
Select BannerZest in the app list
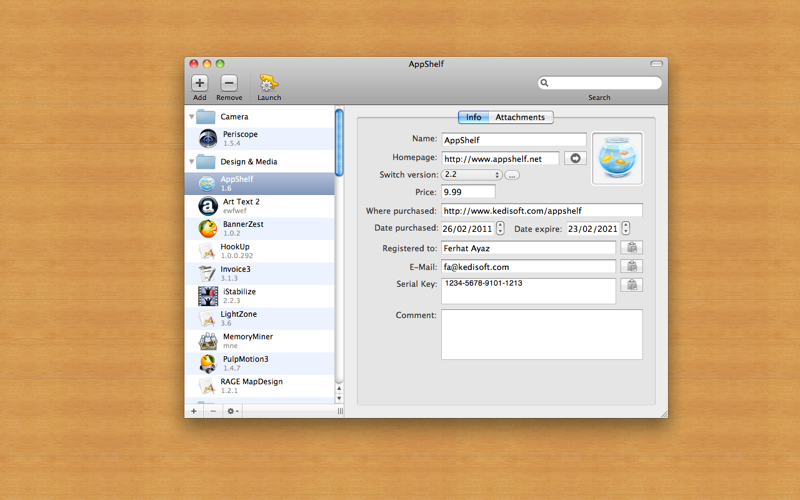[x=259, y=229]
